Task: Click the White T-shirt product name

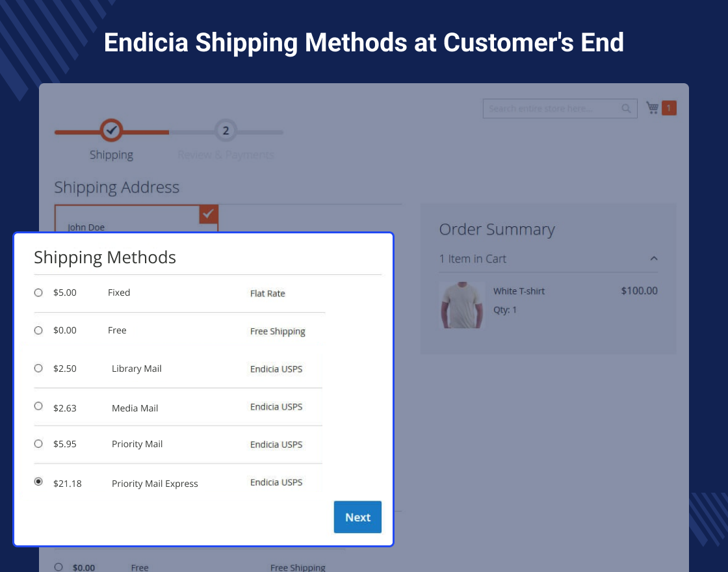Action: click(x=519, y=291)
